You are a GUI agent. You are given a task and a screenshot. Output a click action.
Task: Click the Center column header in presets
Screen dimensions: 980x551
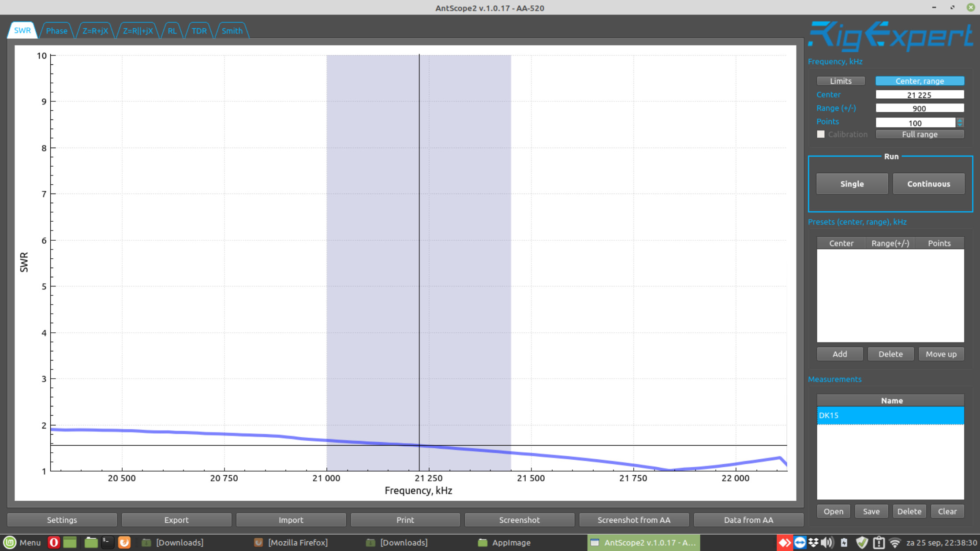click(841, 243)
